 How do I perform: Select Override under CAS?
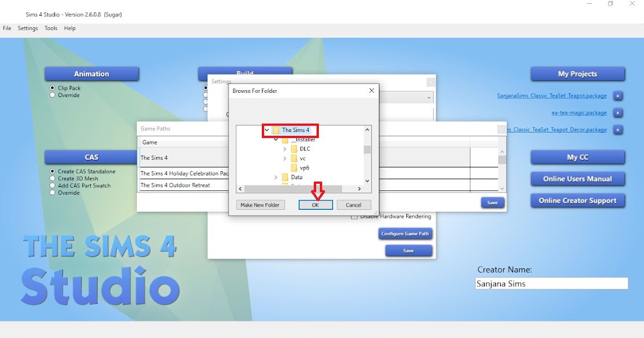(52, 193)
